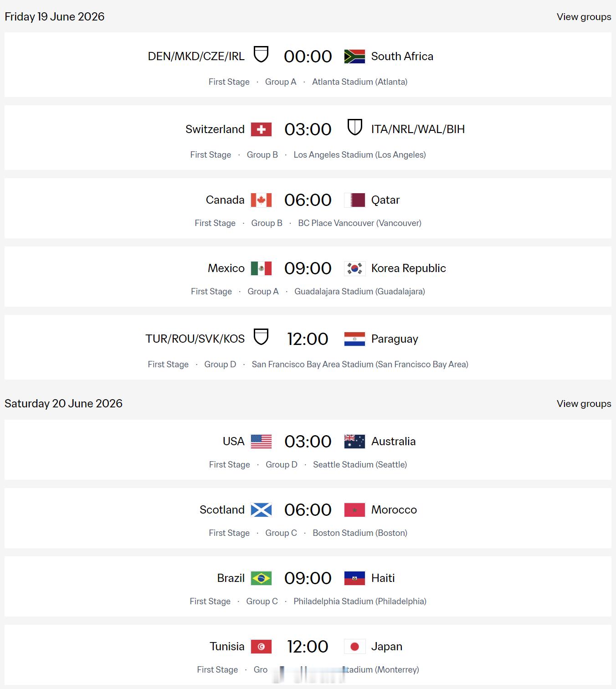
Task: Click the ITA/NRL/WAL/BIH team label
Action: [x=418, y=129]
